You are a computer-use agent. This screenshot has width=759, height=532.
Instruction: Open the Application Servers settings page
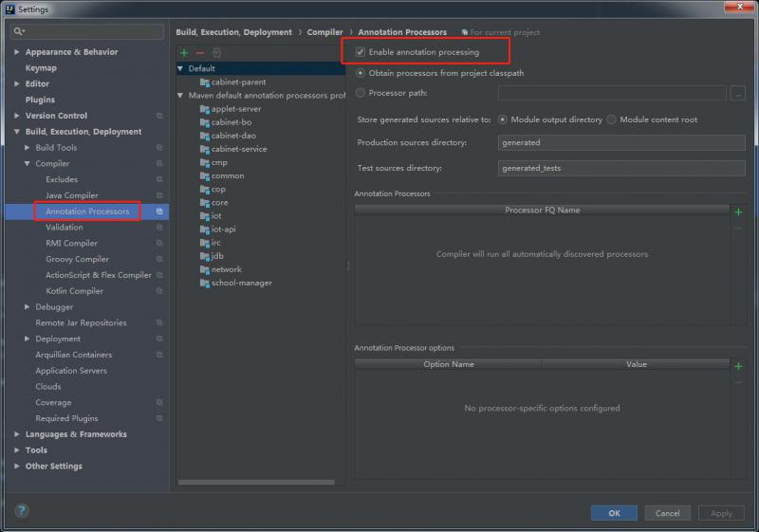71,371
